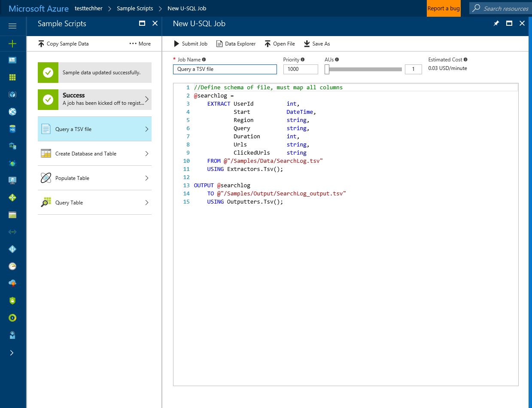532x408 pixels.
Task: Maximize the Sample Scripts blade
Action: click(x=142, y=24)
